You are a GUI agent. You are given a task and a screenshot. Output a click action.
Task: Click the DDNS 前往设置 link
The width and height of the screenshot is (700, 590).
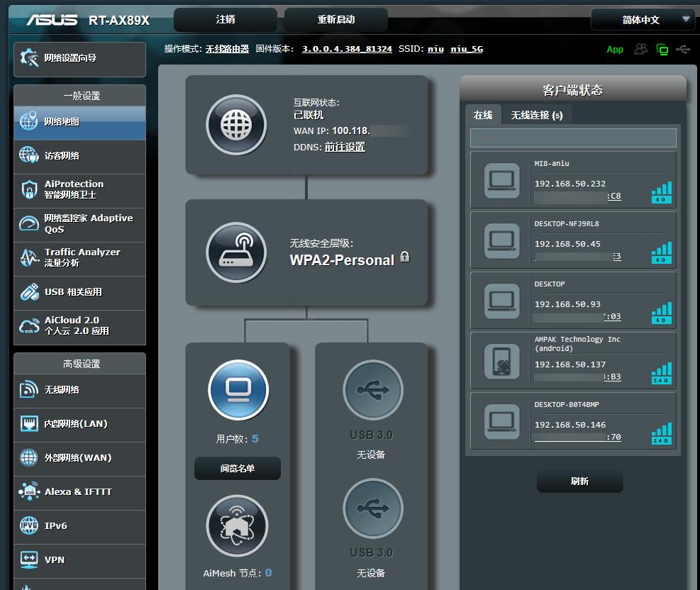[x=345, y=147]
